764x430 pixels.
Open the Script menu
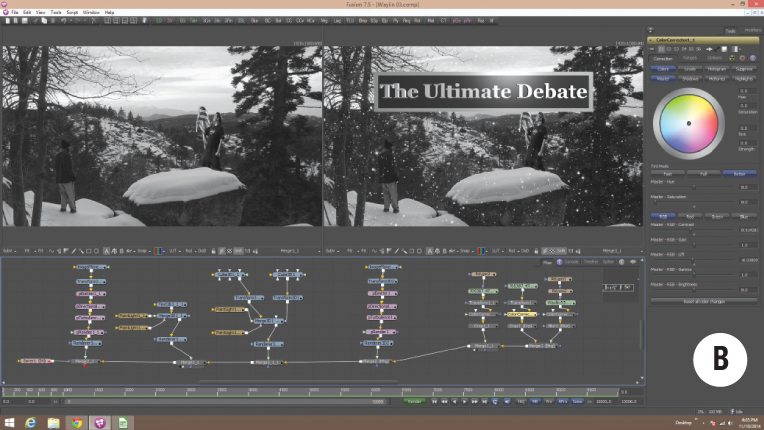pos(72,12)
